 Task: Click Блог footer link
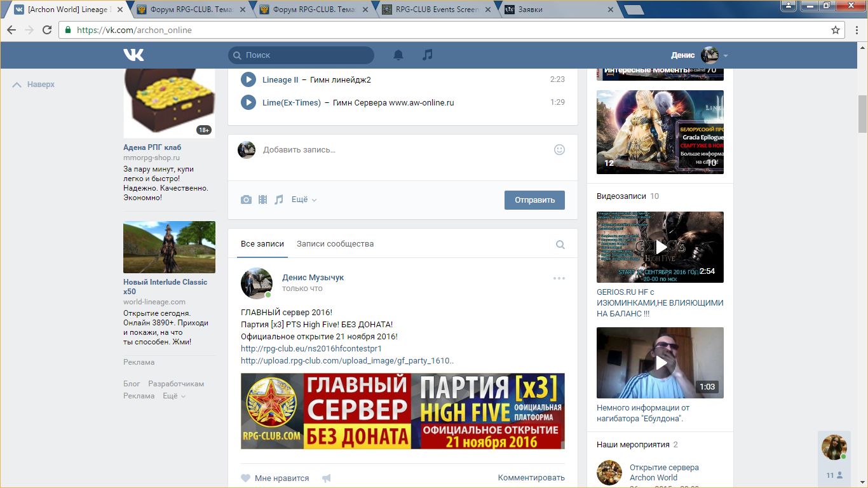tap(132, 384)
